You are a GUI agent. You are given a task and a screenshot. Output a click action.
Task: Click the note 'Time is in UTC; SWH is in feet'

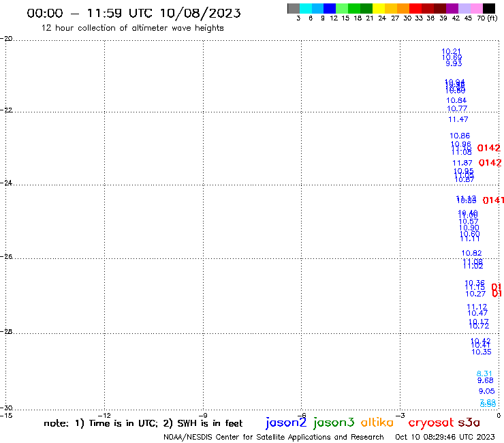(x=143, y=423)
